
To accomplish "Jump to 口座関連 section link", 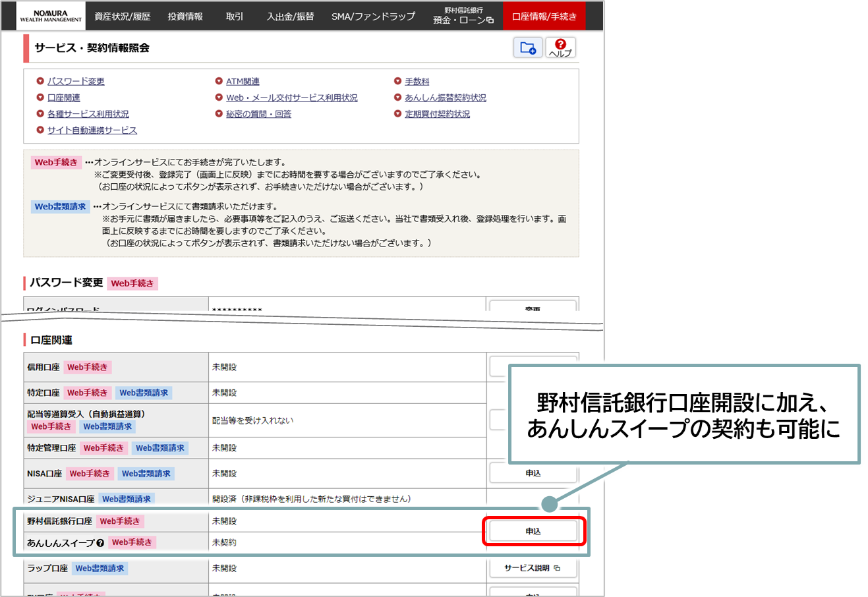I will (x=63, y=98).
